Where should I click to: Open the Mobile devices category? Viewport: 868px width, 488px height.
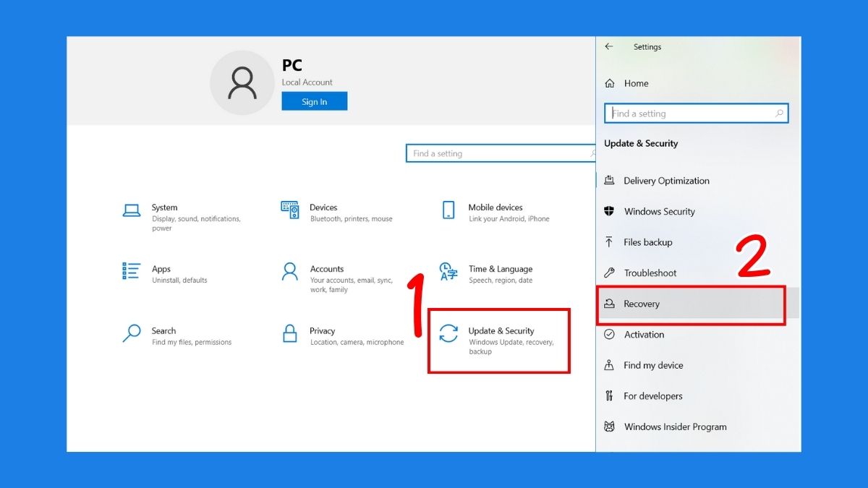coord(496,213)
